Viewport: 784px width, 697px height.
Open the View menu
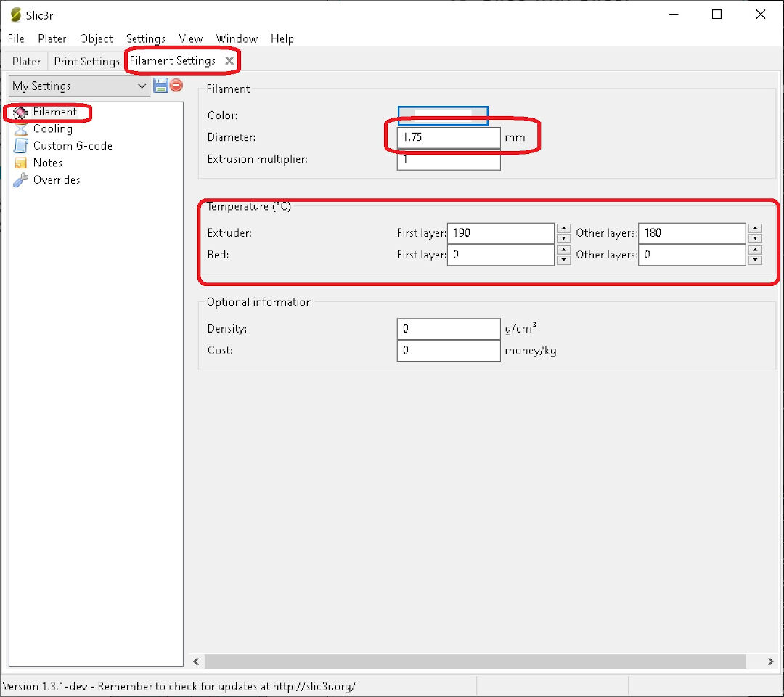190,38
